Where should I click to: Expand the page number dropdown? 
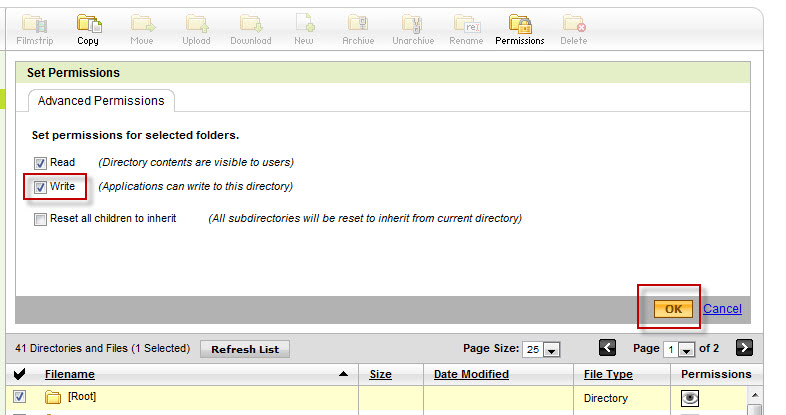687,349
